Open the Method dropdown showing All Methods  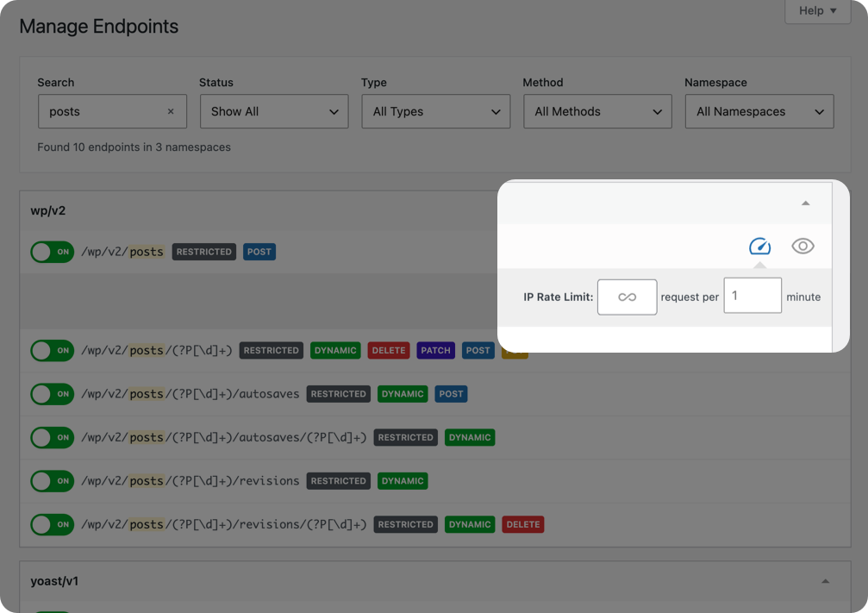click(597, 111)
